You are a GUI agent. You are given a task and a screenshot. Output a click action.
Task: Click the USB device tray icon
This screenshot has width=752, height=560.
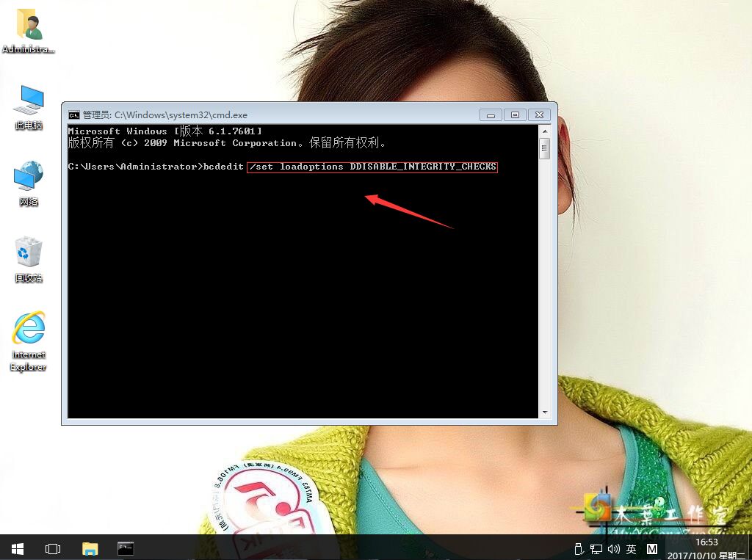pyautogui.click(x=579, y=549)
